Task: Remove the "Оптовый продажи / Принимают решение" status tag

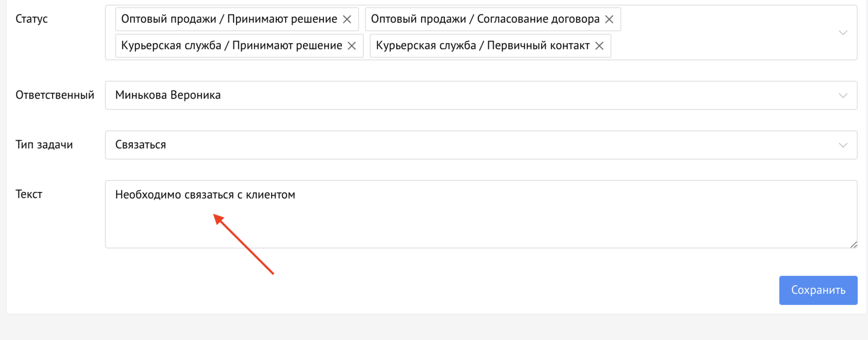Action: (347, 19)
